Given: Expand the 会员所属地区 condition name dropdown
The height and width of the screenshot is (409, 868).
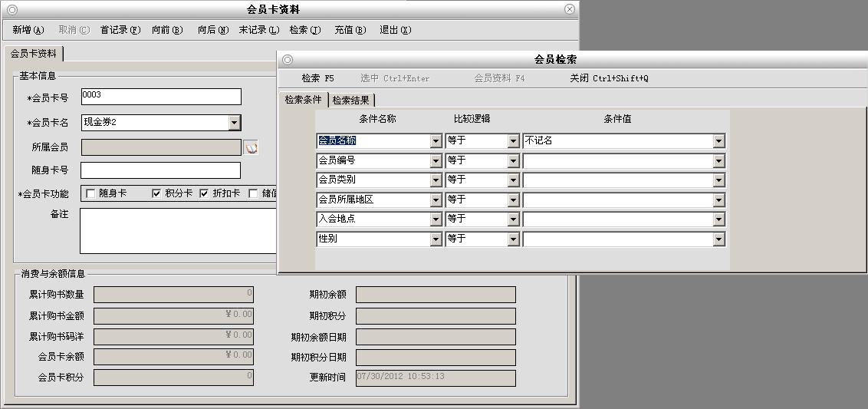Looking at the screenshot, I should pos(436,200).
